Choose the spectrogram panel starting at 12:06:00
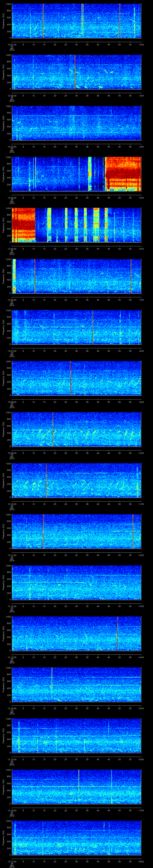The image size is (153, 868). click(77, 276)
